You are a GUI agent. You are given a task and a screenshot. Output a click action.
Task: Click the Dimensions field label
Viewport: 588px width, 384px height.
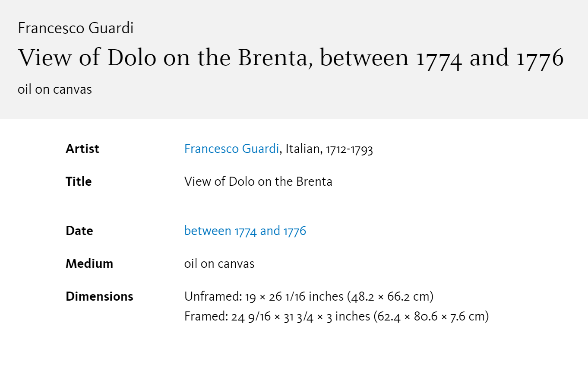99,296
